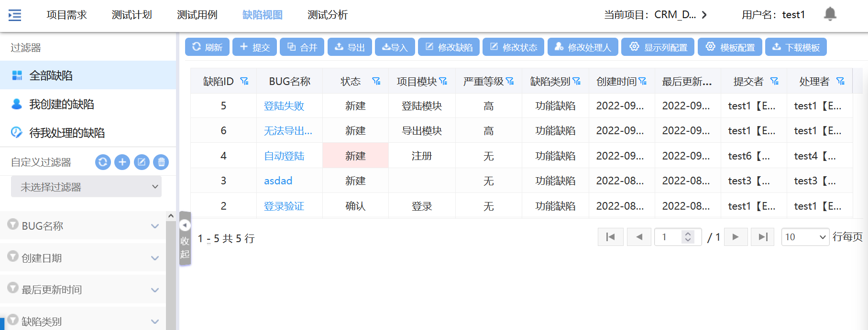Click filter icon on 处理者 column
This screenshot has height=330, width=868.
pyautogui.click(x=840, y=82)
